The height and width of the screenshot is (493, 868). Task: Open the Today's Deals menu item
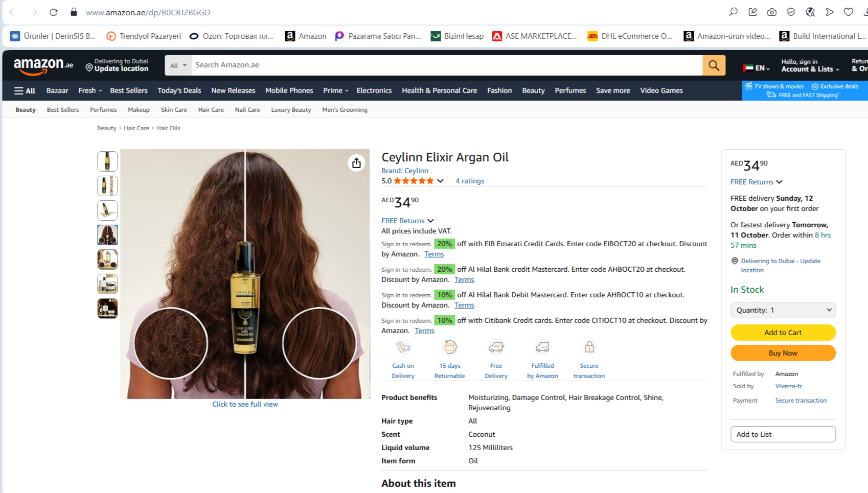coord(179,90)
